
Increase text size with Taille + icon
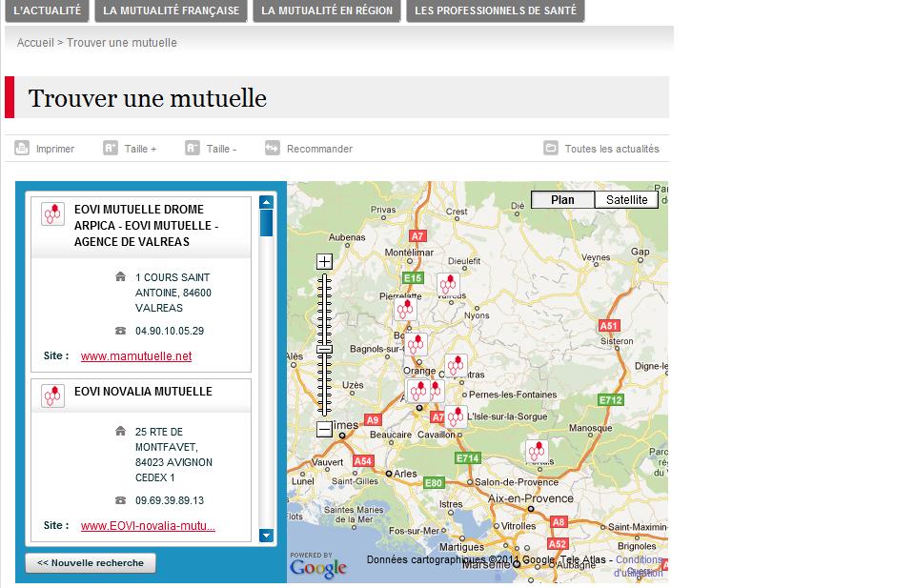point(111,148)
